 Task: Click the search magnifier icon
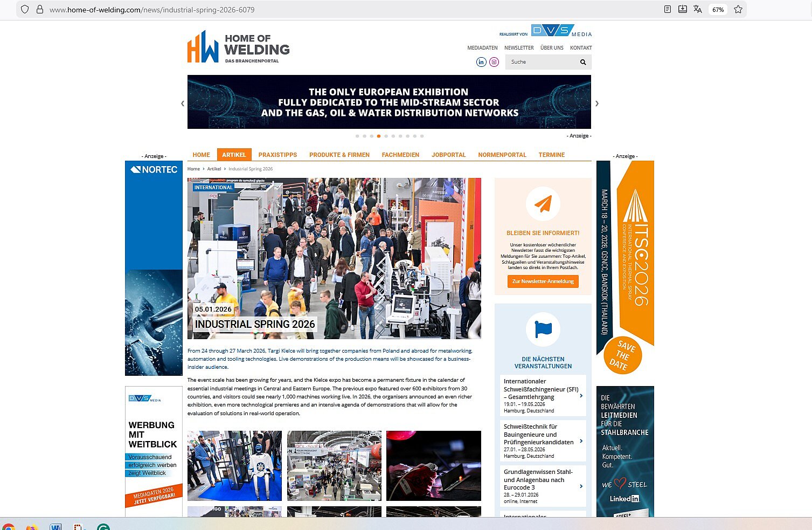point(582,62)
